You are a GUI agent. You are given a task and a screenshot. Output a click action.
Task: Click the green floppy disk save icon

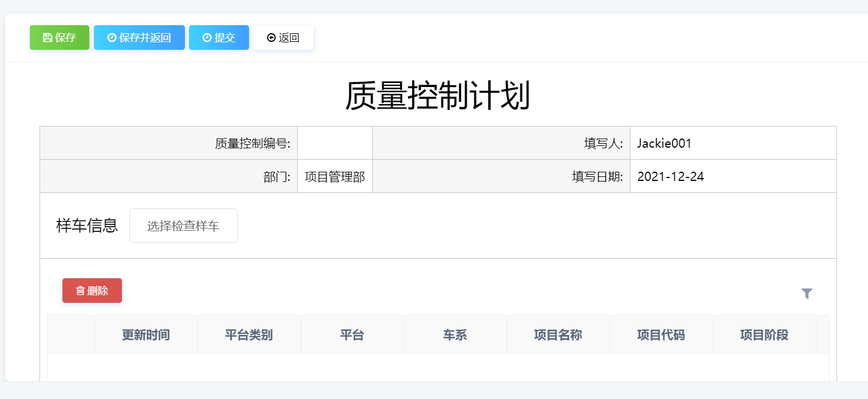pos(48,37)
